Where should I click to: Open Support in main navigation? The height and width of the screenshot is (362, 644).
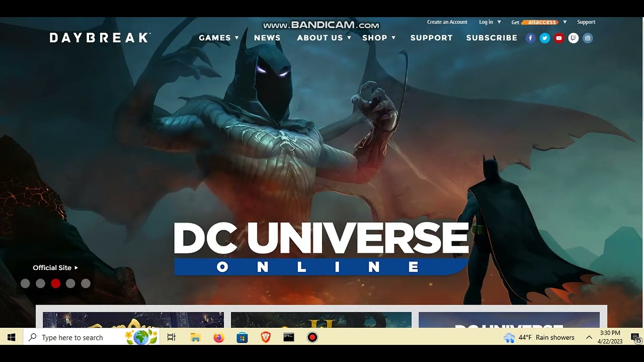(431, 38)
